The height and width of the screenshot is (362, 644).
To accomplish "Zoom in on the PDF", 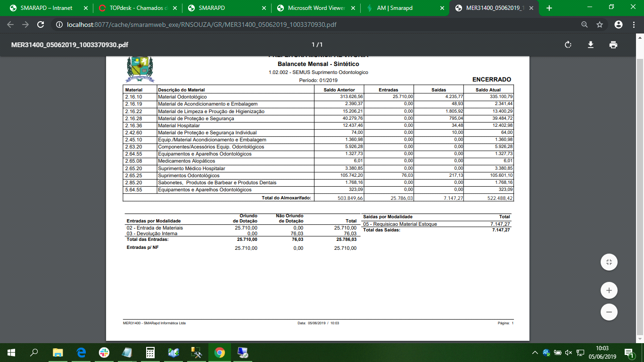I will click(x=609, y=290).
